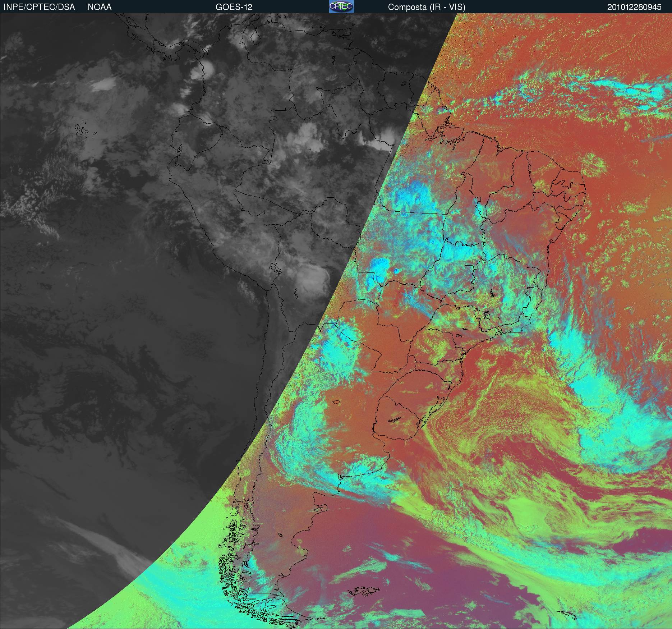Click the Falkland Islands outline
Image resolution: width=672 pixels, height=629 pixels.
click(365, 589)
